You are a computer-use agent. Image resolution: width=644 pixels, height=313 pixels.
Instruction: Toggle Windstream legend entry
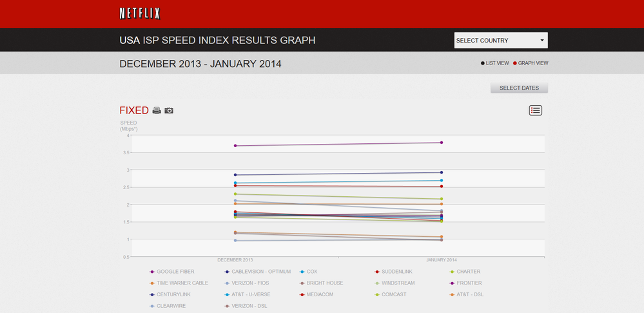(x=395, y=283)
